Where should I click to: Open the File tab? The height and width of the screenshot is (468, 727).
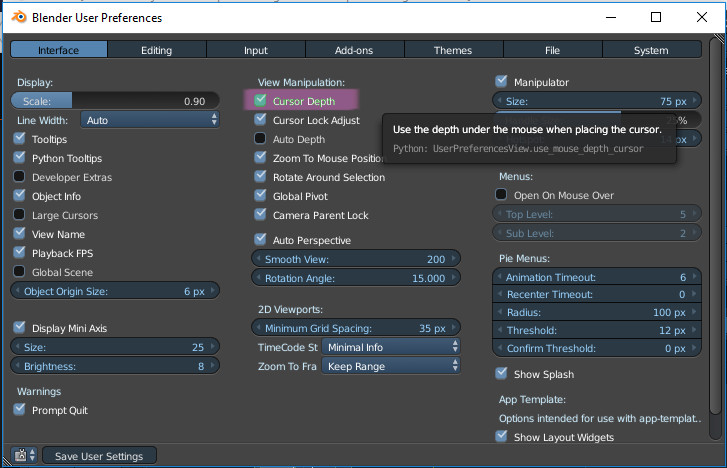click(552, 50)
